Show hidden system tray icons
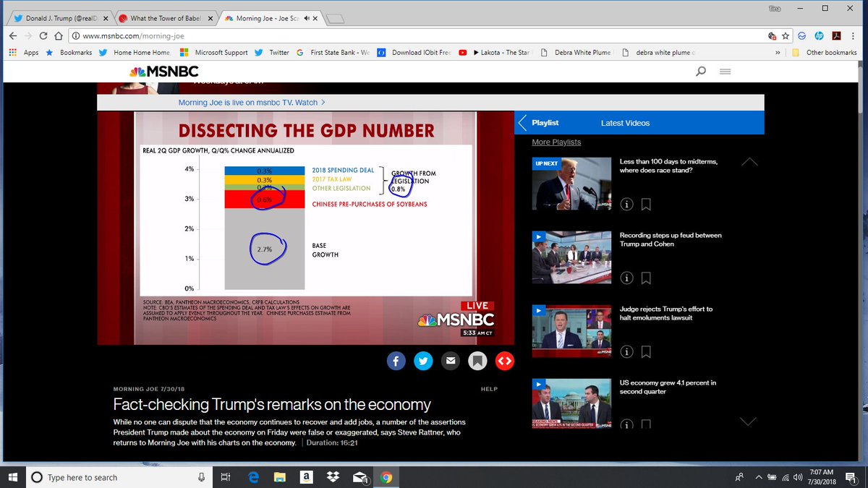868x488 pixels. click(758, 477)
